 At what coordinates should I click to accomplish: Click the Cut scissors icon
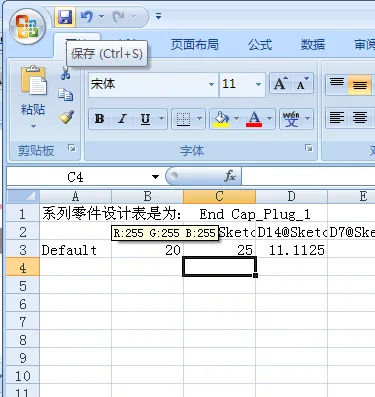(x=65, y=73)
